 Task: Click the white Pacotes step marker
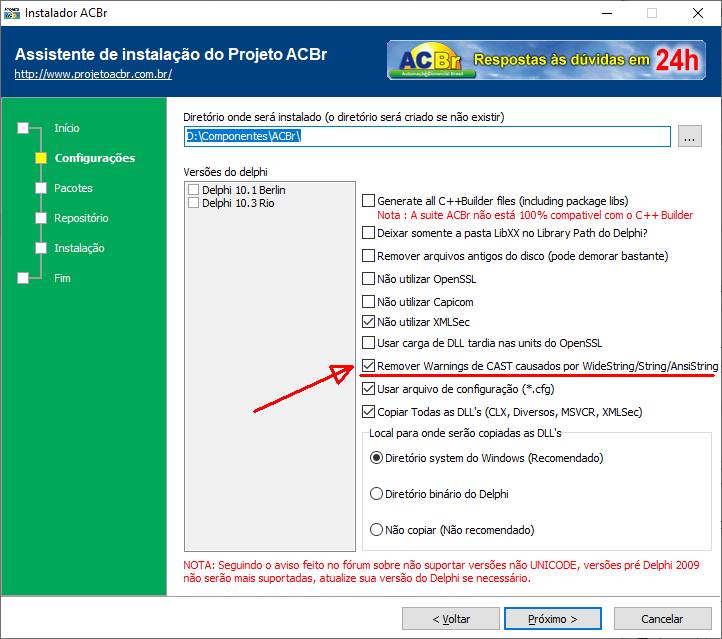[41, 188]
